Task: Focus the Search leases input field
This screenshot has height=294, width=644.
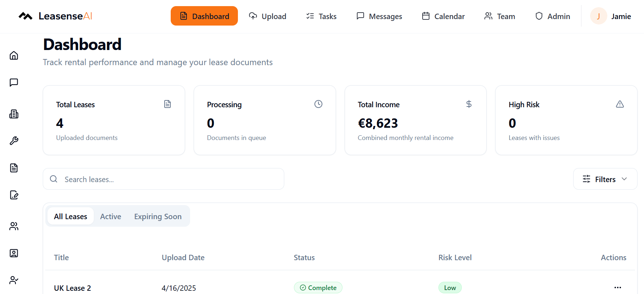Action: pos(164,179)
